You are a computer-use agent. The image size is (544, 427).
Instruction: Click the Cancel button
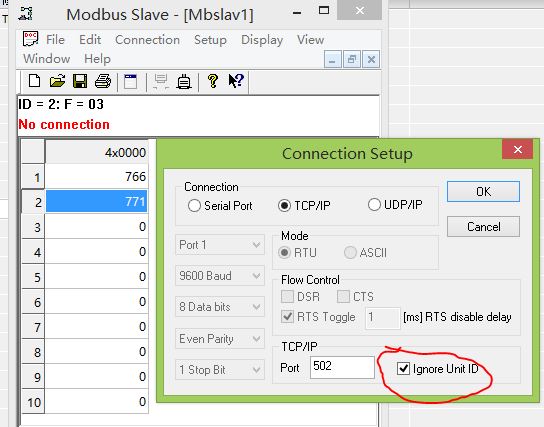tap(483, 227)
